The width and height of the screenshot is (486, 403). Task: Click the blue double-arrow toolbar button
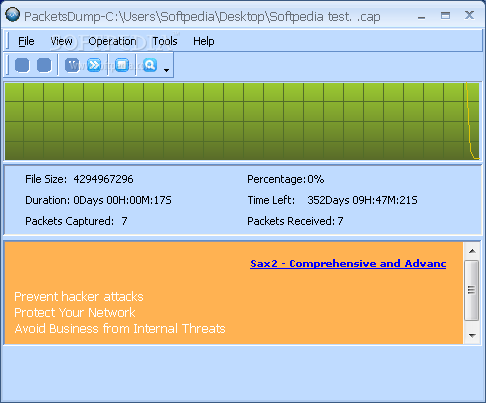(x=94, y=65)
